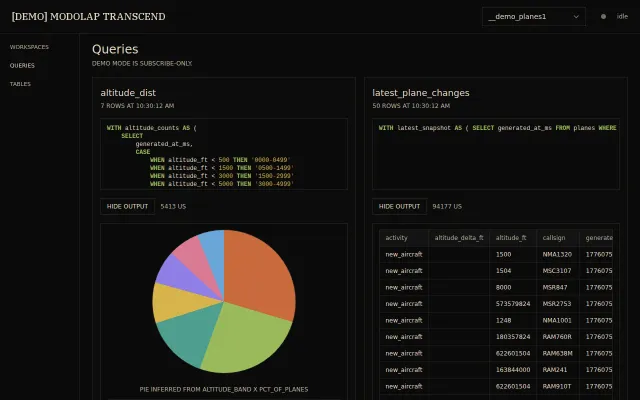Click callsign cell RAM910T
This screenshot has height=400, width=640.
[x=557, y=387]
